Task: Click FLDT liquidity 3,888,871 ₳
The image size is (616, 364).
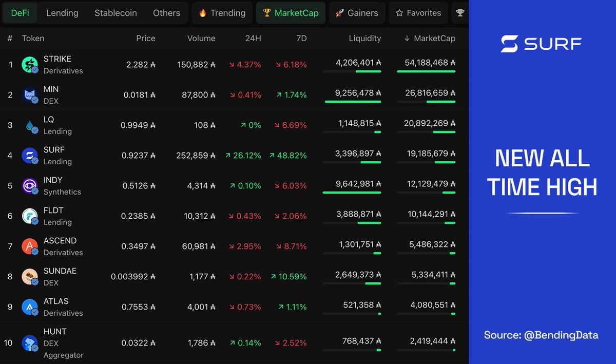Action: pos(358,214)
